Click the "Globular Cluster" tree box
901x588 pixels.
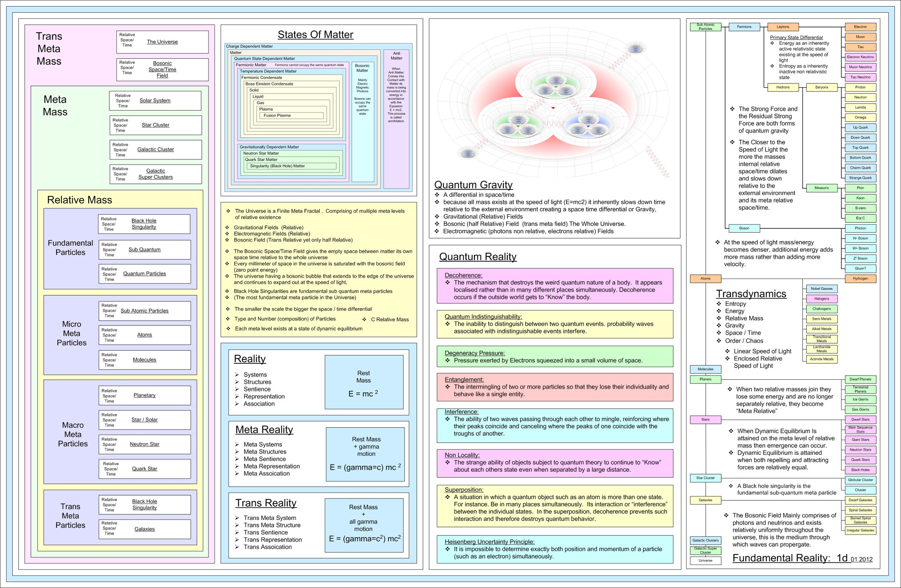[860, 480]
